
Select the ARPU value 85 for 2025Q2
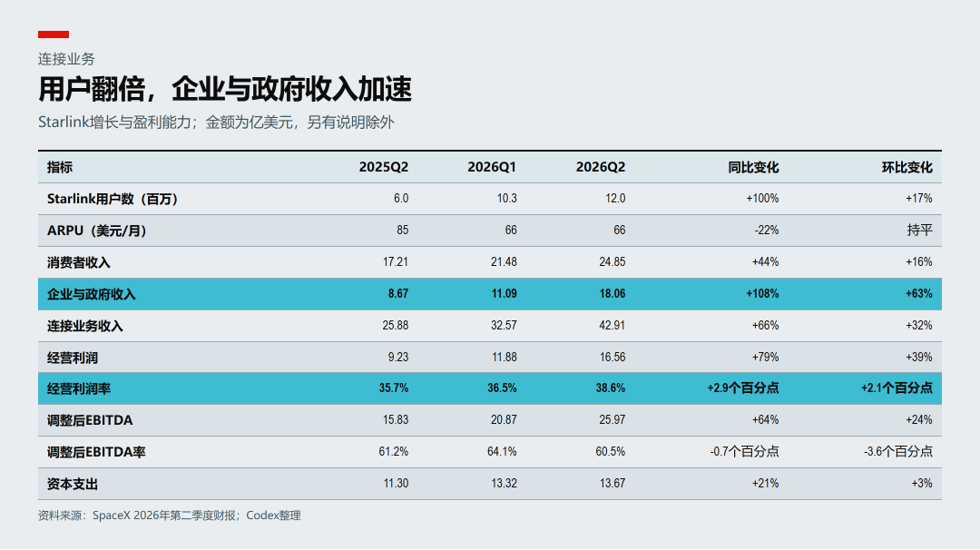pos(402,230)
